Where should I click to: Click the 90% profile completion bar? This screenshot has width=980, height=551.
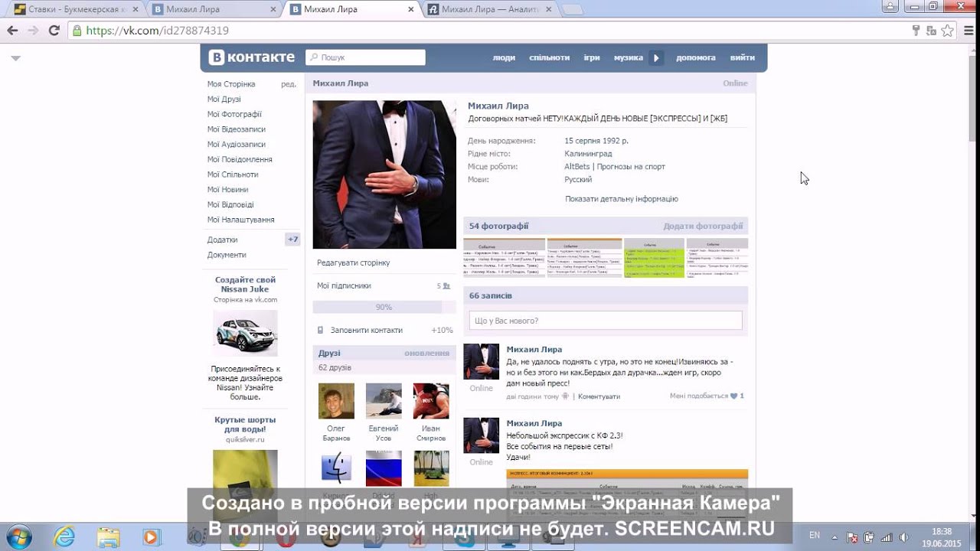point(384,307)
